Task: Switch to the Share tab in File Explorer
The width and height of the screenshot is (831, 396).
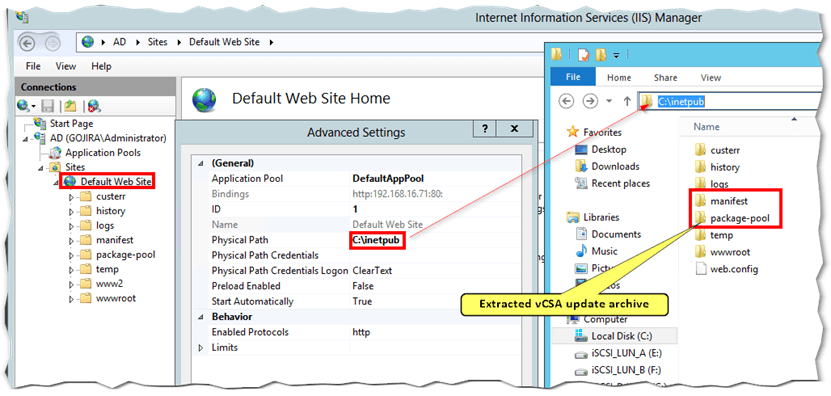Action: tap(665, 77)
